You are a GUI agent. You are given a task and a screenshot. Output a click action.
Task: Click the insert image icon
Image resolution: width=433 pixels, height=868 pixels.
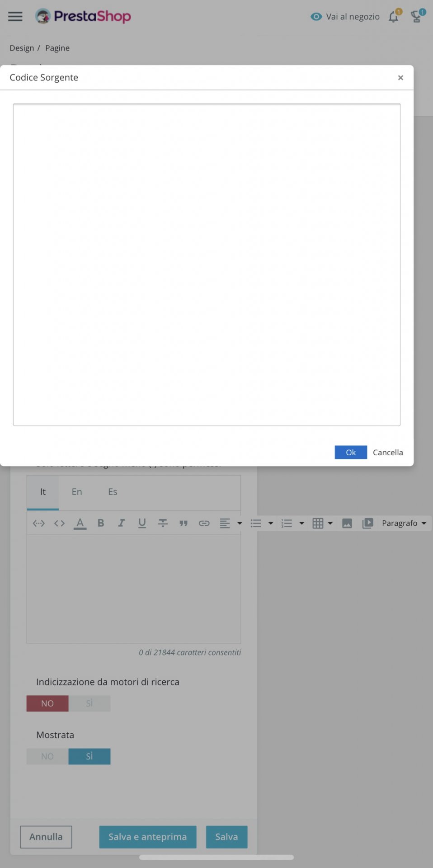coord(347,524)
